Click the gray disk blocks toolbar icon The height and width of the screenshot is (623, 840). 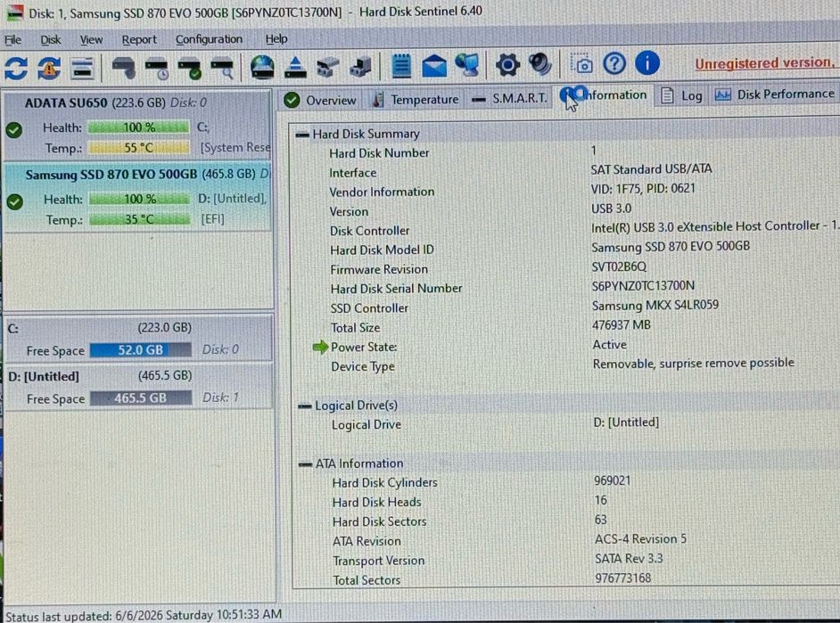328,67
